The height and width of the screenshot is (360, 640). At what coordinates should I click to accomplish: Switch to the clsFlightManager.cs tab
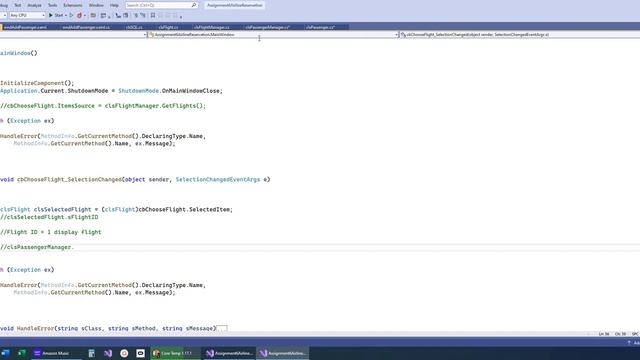click(x=211, y=27)
